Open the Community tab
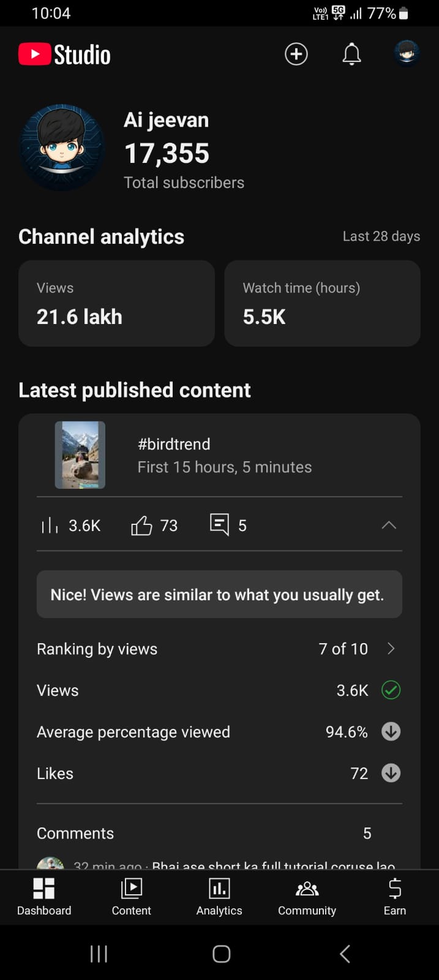The height and width of the screenshot is (980, 439). click(307, 897)
